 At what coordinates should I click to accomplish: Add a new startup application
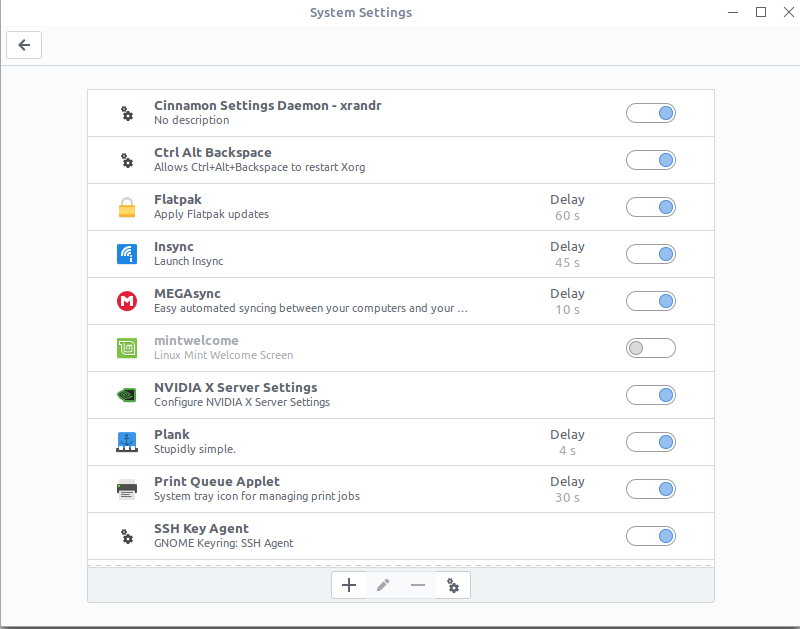pos(349,585)
